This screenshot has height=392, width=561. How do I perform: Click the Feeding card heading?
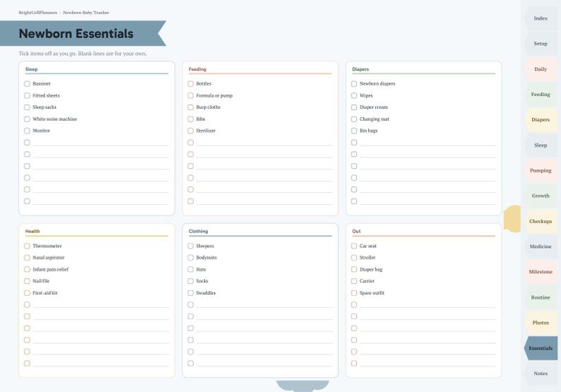pos(198,69)
